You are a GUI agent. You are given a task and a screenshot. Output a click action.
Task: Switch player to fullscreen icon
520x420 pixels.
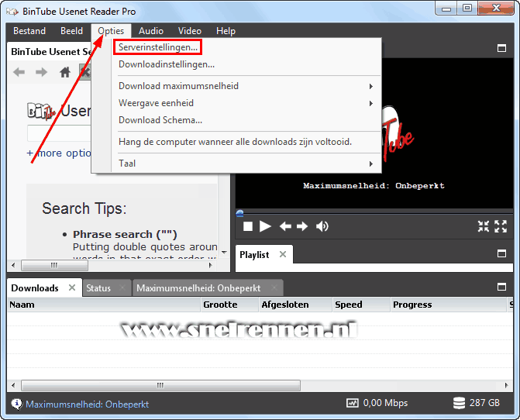501,226
